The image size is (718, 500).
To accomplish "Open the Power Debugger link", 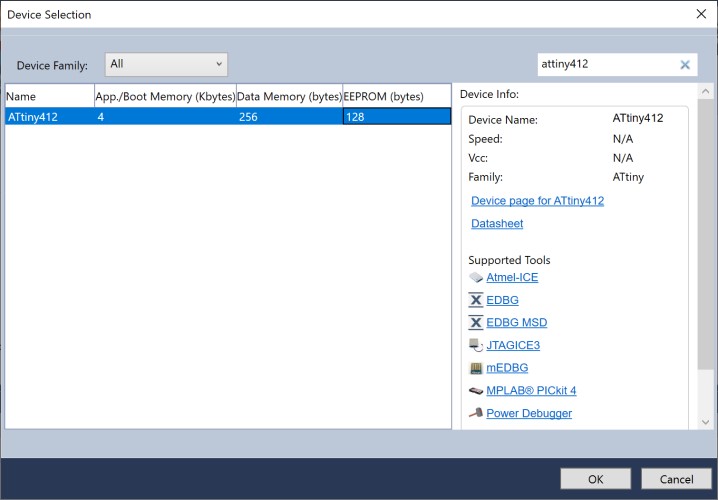I will click(x=529, y=413).
